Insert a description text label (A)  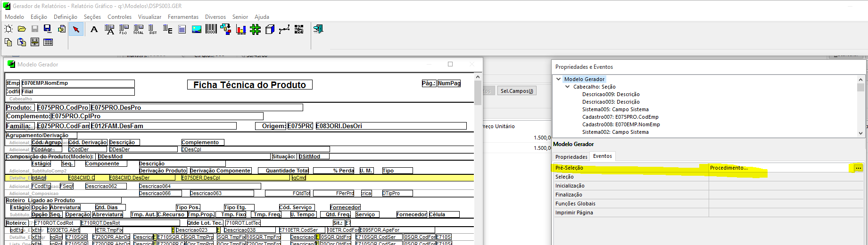(94, 29)
